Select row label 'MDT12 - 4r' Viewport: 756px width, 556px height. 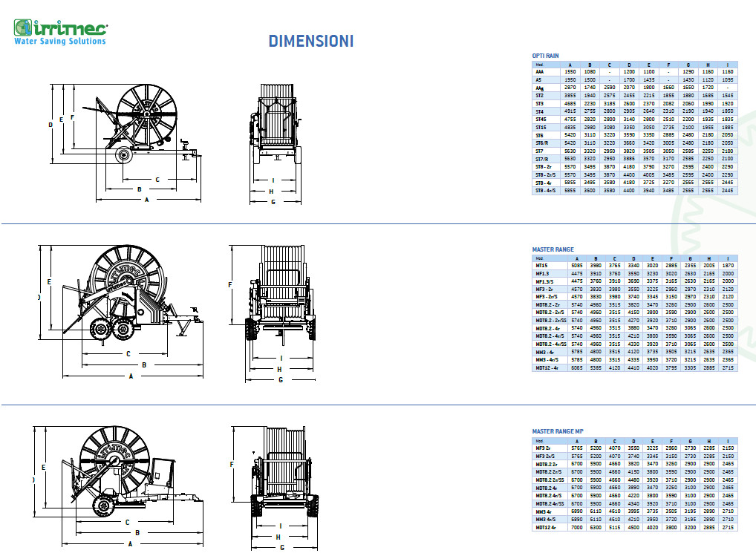[x=547, y=367]
